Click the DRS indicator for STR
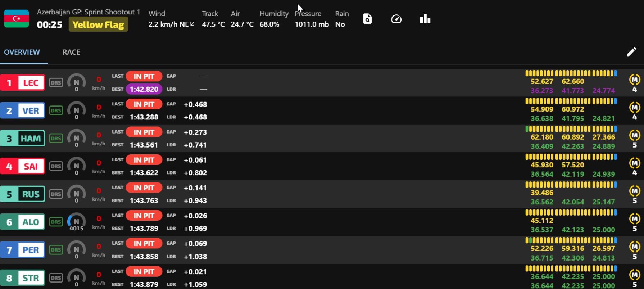 (x=56, y=278)
